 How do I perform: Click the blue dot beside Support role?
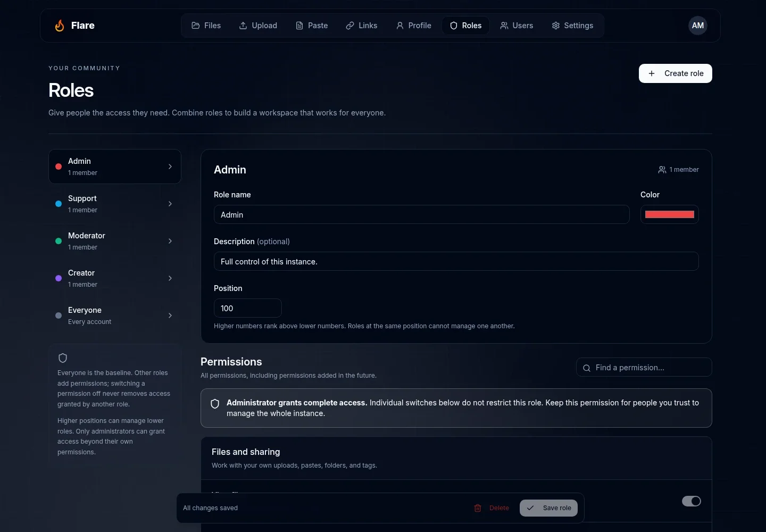pos(59,204)
